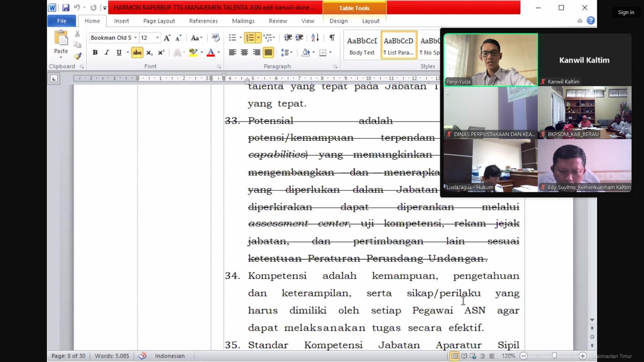
Task: Click Page: 8 of 30 in status bar
Action: click(68, 356)
